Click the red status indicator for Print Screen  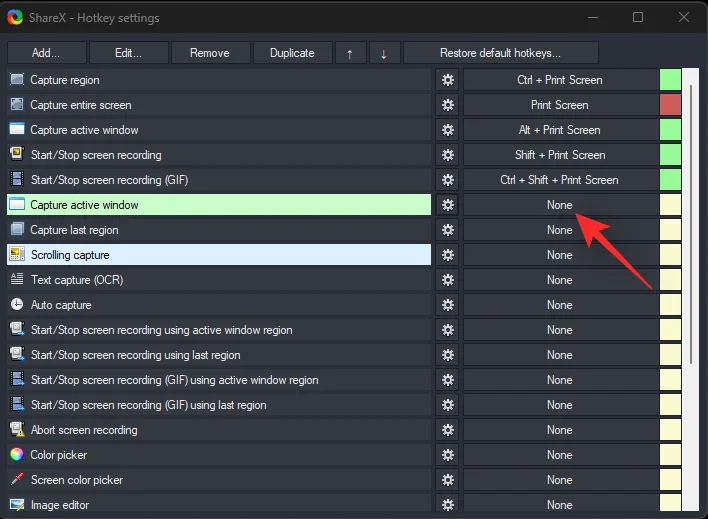[x=670, y=105]
